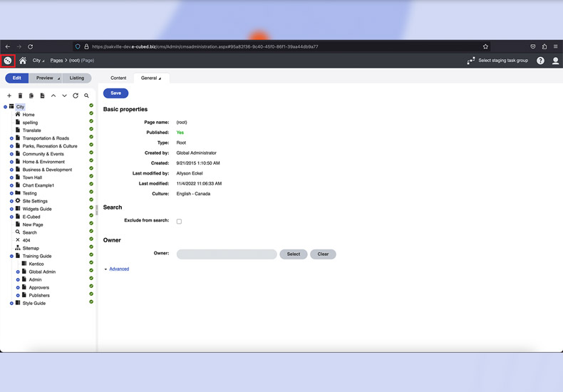Screen dimensions: 563x392
Task: Open the help question mark icon
Action: click(x=541, y=61)
